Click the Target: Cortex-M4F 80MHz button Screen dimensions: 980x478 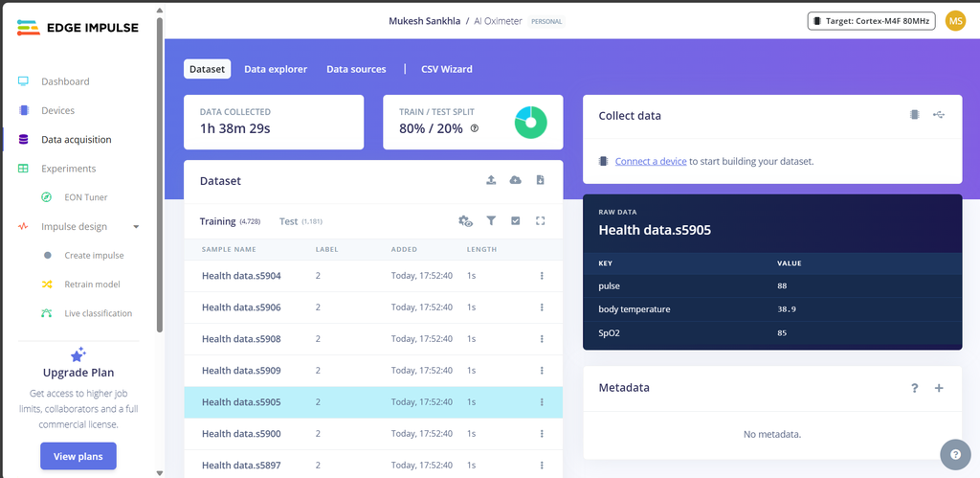pos(871,21)
